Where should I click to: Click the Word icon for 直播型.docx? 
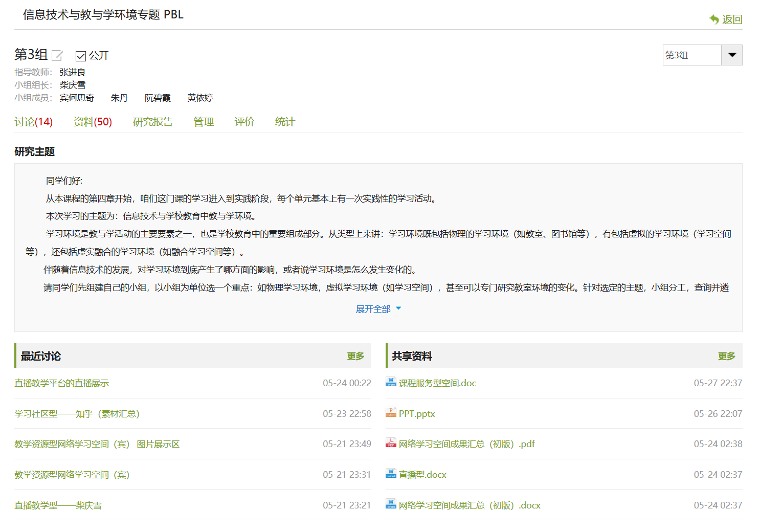point(391,474)
